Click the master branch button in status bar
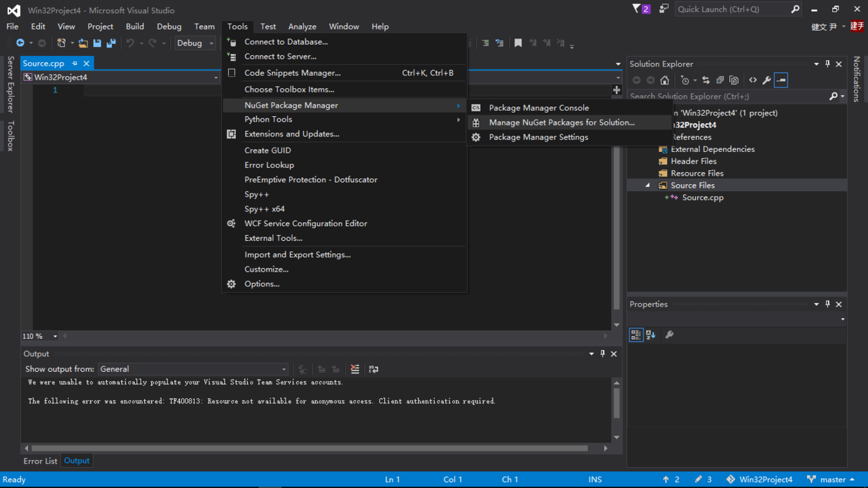868x488 pixels. click(x=832, y=480)
